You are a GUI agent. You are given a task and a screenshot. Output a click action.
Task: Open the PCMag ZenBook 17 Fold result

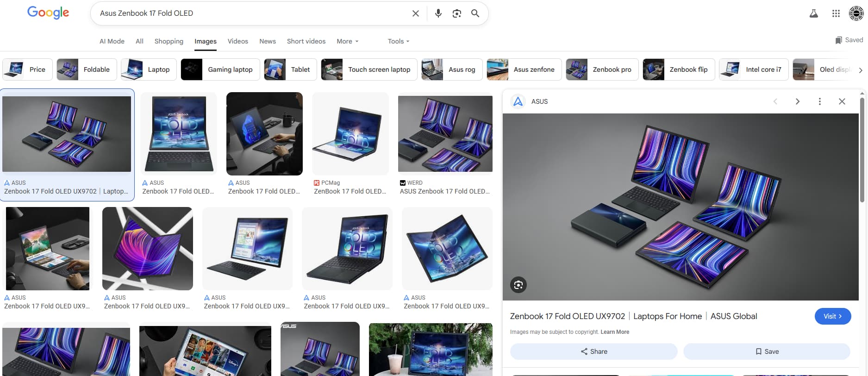(x=350, y=144)
